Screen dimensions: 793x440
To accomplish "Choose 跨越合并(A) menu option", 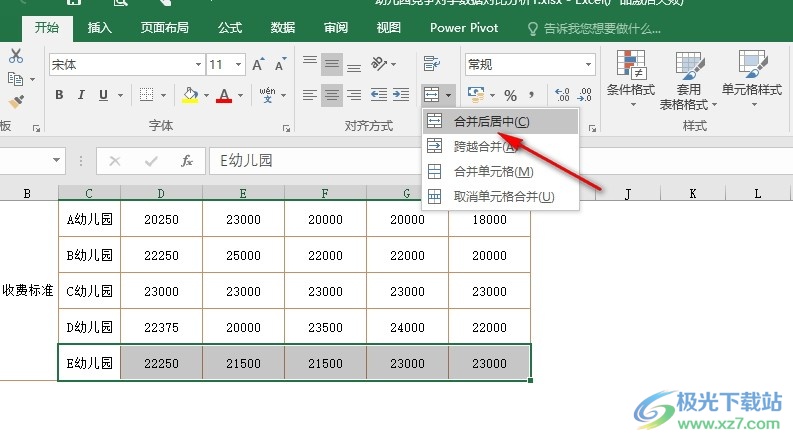I will point(500,146).
